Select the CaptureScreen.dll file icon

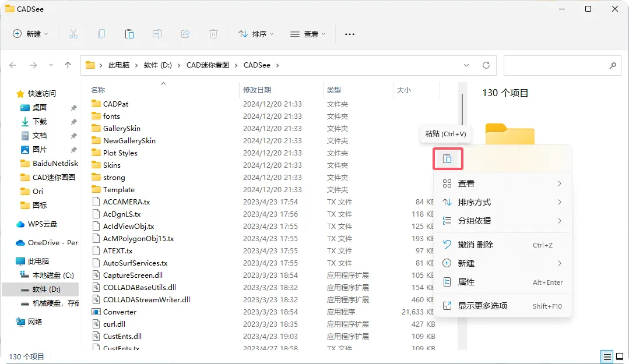(96, 275)
